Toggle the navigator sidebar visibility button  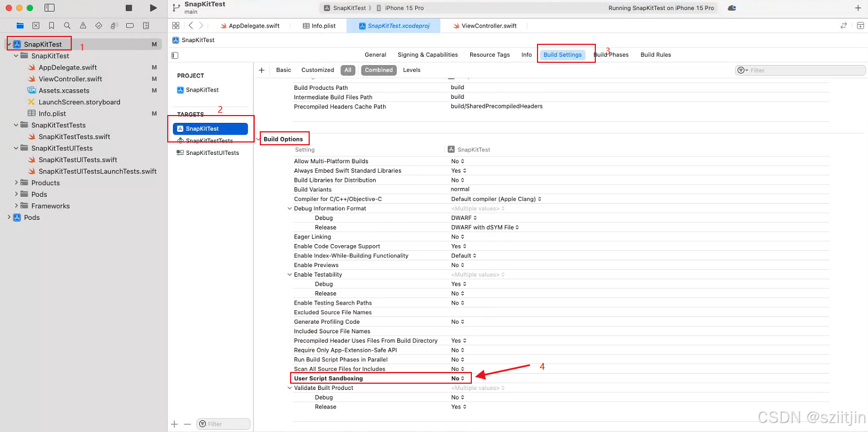[49, 8]
